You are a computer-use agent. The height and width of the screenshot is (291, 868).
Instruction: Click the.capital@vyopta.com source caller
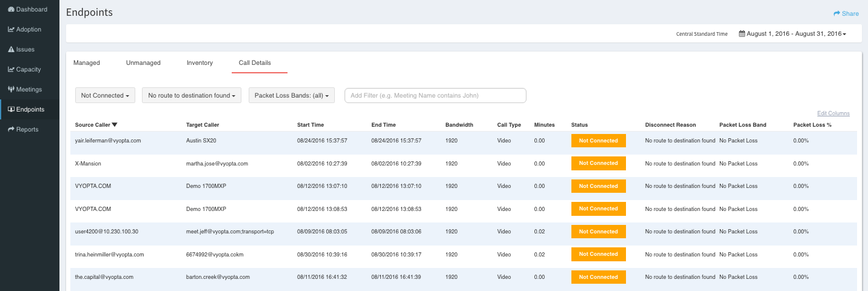tap(104, 277)
